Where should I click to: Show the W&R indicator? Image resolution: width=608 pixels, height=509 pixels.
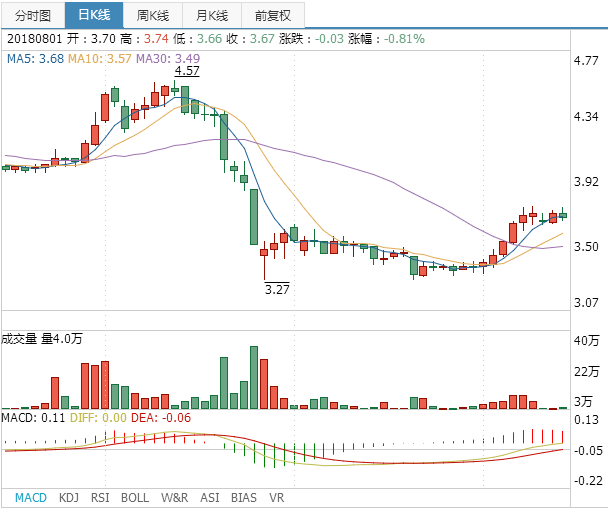pos(174,497)
